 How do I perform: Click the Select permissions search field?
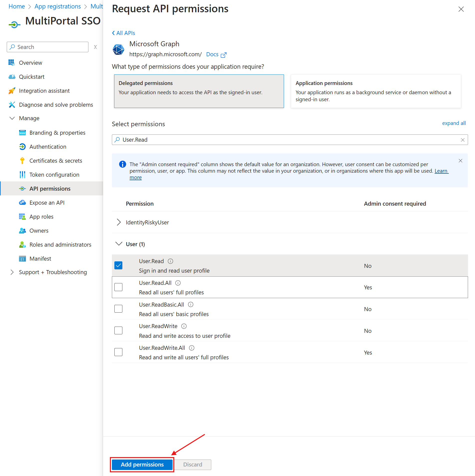click(290, 140)
